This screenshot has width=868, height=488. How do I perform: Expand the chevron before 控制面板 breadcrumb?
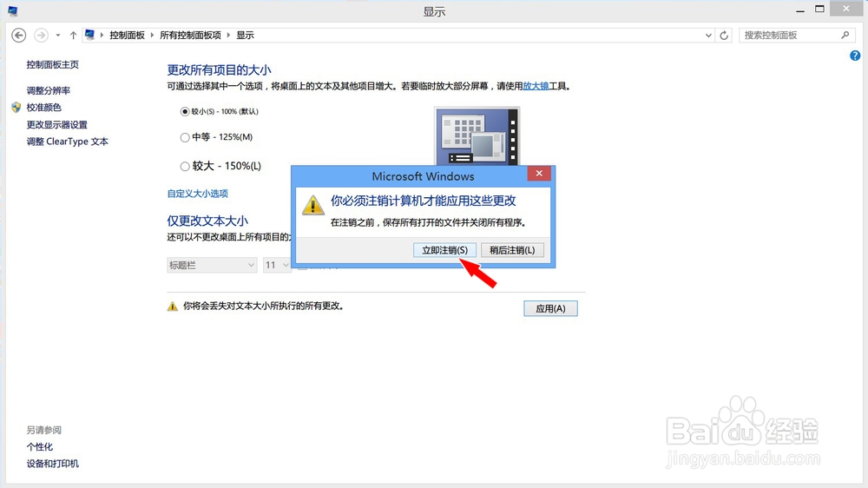102,35
